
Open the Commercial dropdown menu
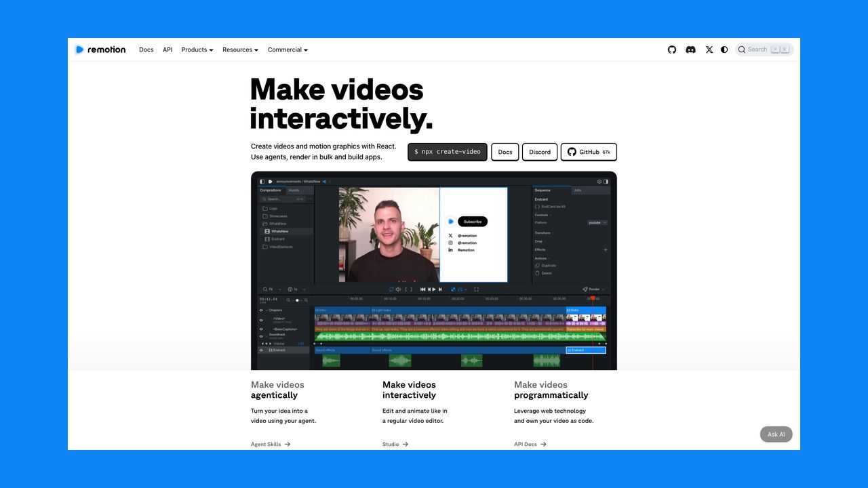coord(288,49)
